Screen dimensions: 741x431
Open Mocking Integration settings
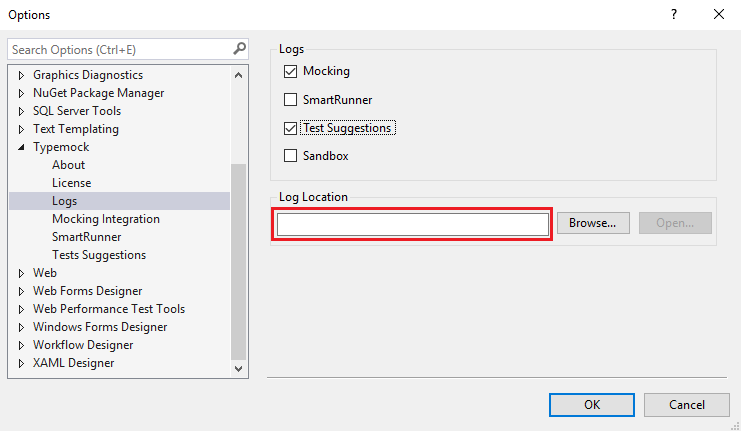[x=105, y=219]
